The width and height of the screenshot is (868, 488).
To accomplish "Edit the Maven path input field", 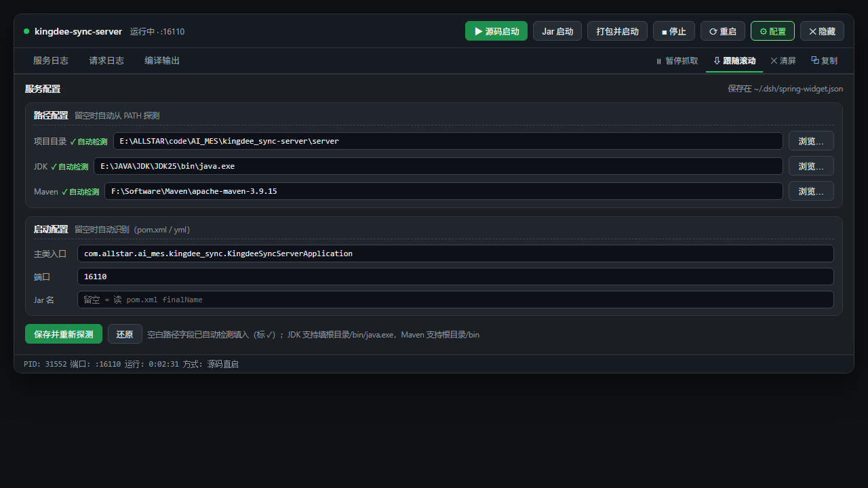I will (443, 191).
